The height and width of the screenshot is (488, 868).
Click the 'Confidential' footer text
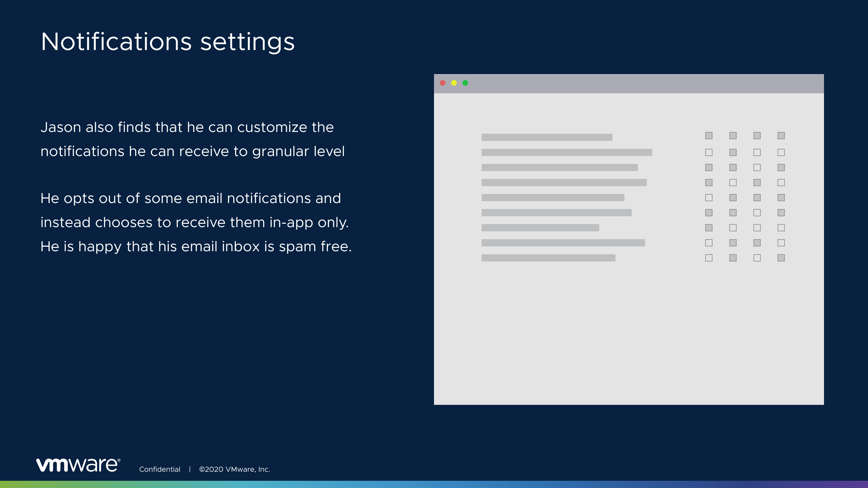160,470
